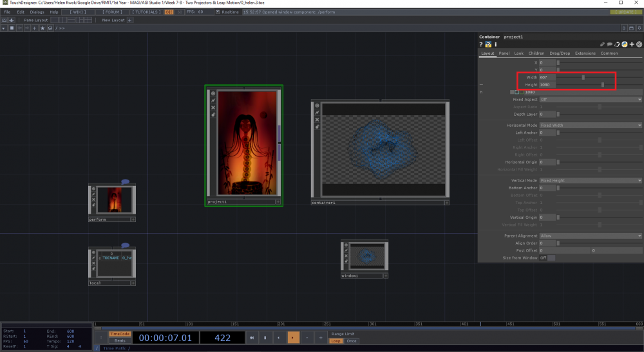644x352 pixels.
Task: Open Horizontal Mode dropdown
Action: click(x=591, y=125)
